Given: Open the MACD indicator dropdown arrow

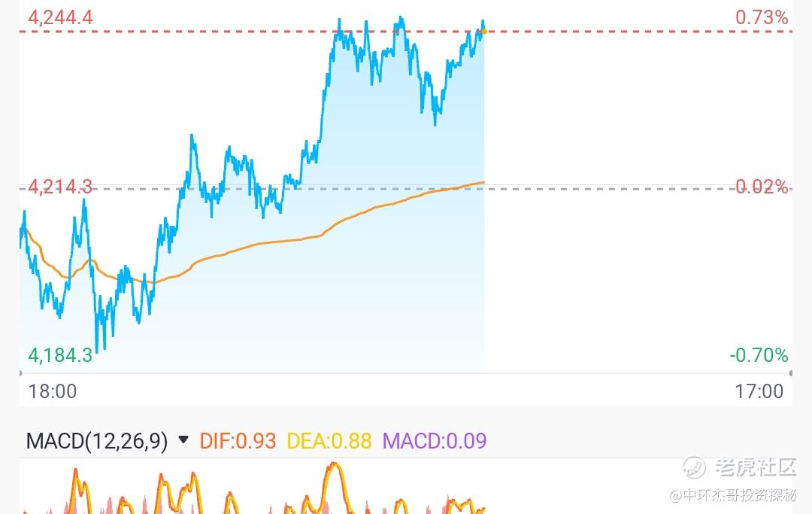Looking at the screenshot, I should tap(183, 440).
